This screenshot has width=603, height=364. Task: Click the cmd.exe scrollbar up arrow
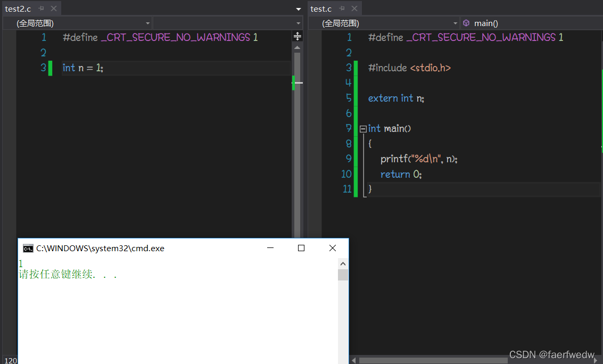click(343, 263)
